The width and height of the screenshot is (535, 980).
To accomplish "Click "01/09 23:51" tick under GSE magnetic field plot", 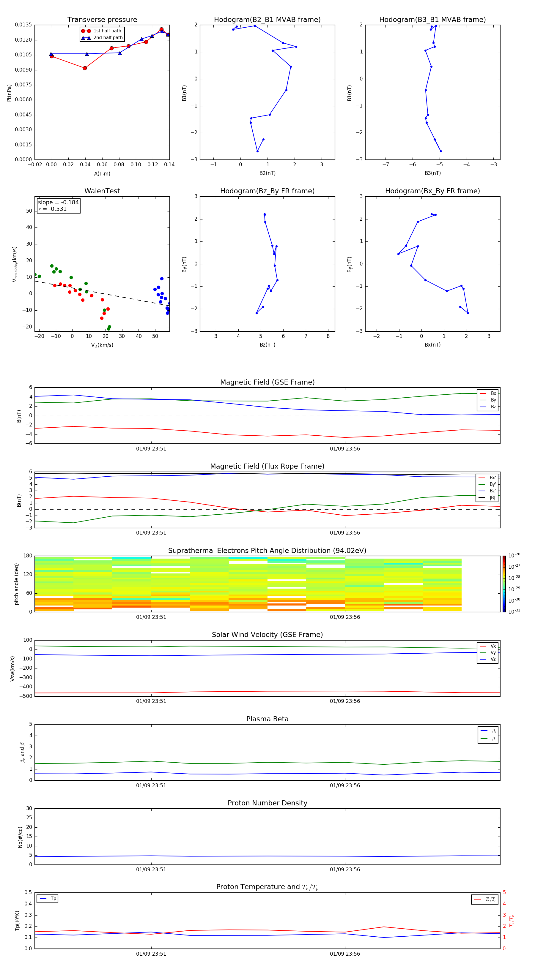I will (x=151, y=449).
